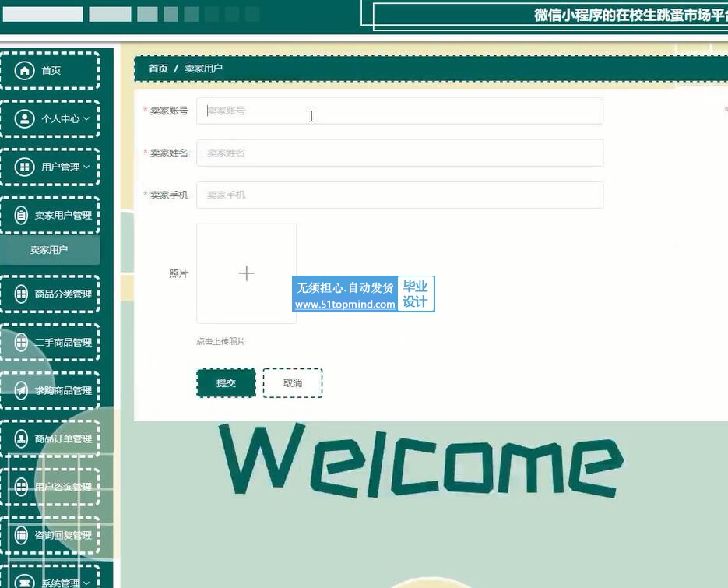Screen dimensions: 728x588
Task: Go to 首页 via the breadcrumb
Action: tap(158, 69)
